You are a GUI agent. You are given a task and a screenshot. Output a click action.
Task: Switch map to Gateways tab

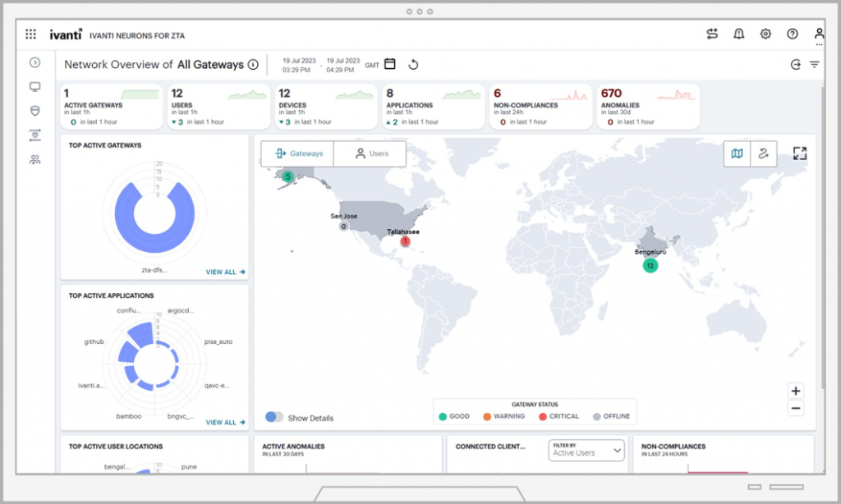click(x=297, y=153)
